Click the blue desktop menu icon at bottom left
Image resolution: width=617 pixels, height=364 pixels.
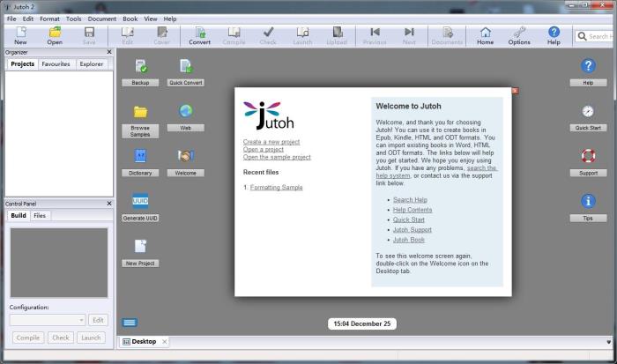pos(130,323)
